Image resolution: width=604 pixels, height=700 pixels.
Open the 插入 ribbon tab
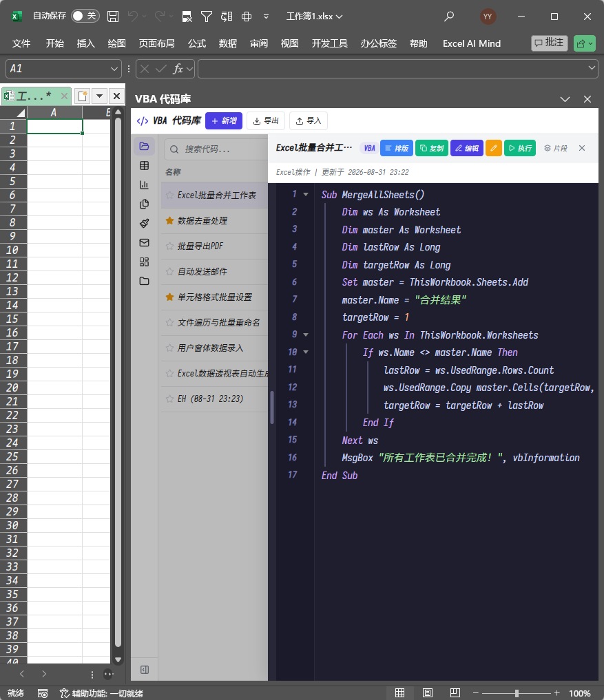pos(86,43)
